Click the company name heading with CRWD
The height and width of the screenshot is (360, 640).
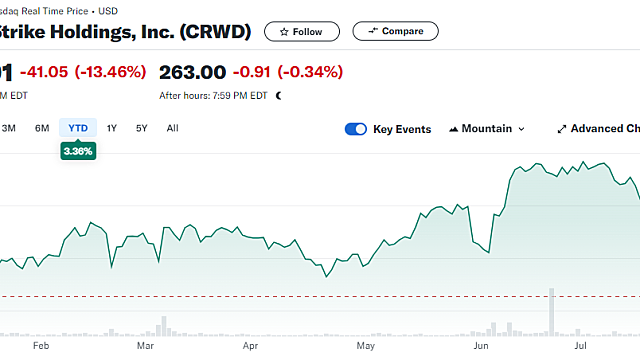(125, 32)
